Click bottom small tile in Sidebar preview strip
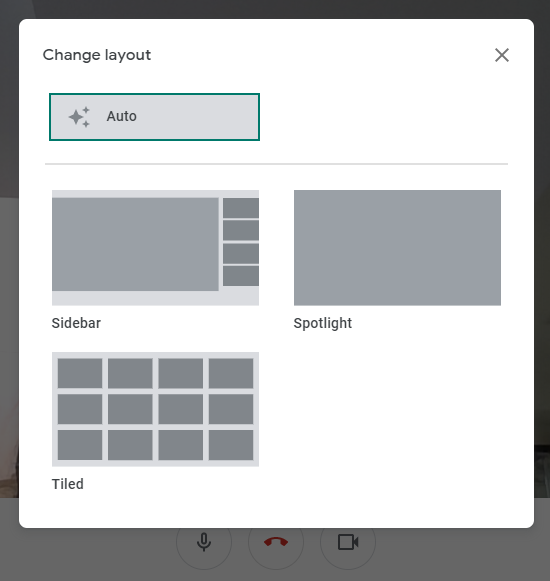The width and height of the screenshot is (550, 581). point(241,276)
